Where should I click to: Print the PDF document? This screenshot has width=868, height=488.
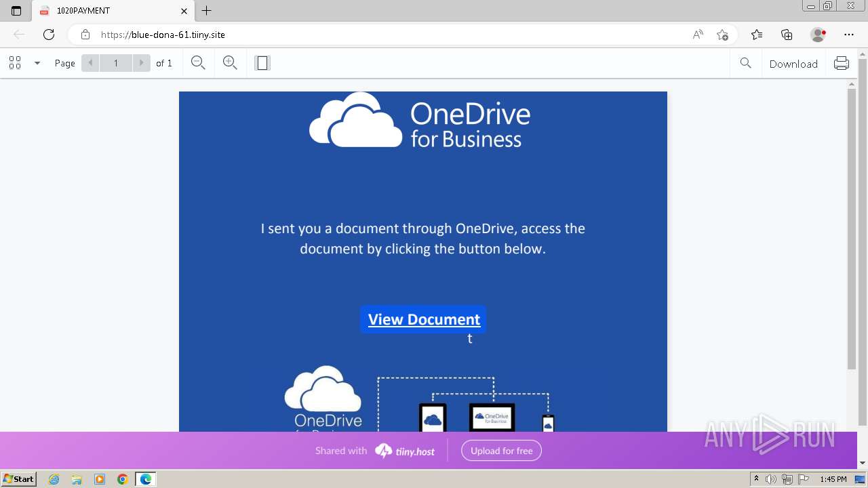(x=842, y=63)
